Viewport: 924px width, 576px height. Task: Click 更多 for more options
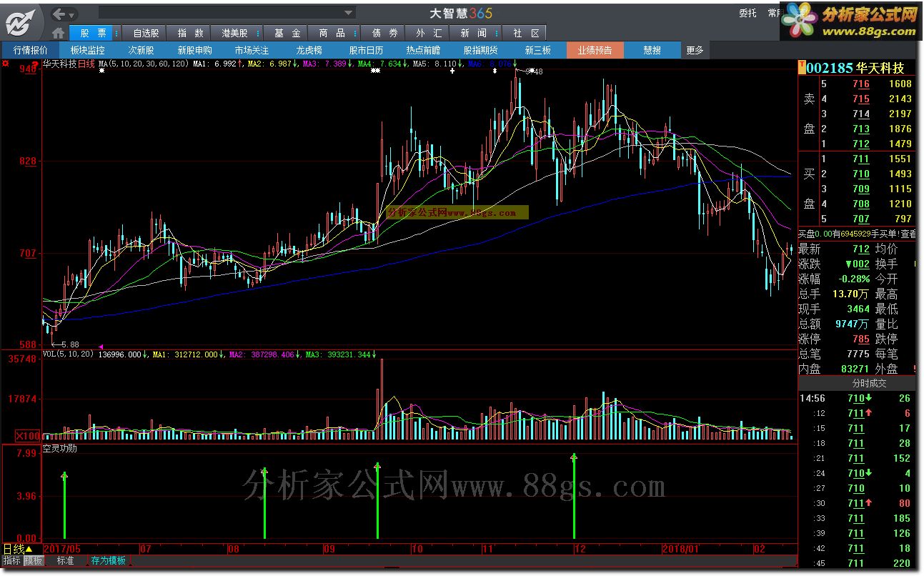click(x=695, y=50)
